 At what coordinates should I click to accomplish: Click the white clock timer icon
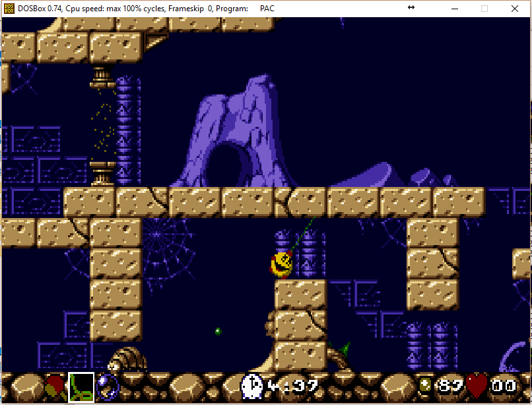click(251, 387)
